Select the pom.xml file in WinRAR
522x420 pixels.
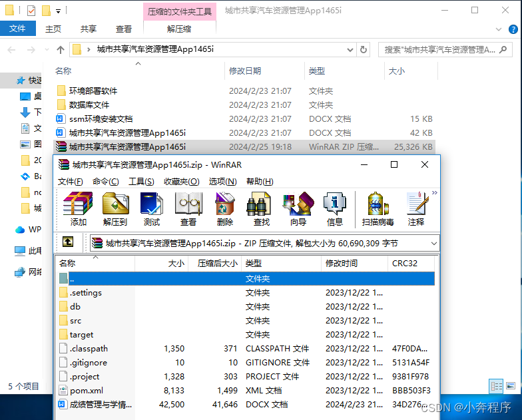click(246, 390)
